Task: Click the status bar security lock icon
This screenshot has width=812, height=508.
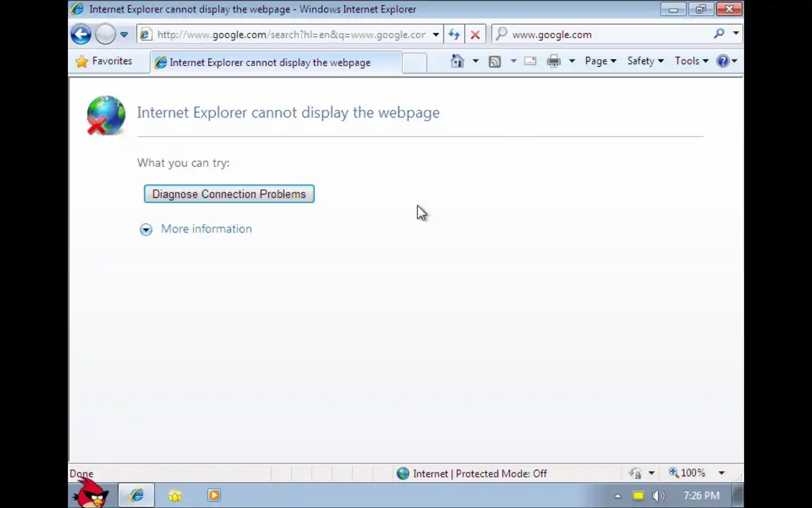Action: pyautogui.click(x=636, y=473)
